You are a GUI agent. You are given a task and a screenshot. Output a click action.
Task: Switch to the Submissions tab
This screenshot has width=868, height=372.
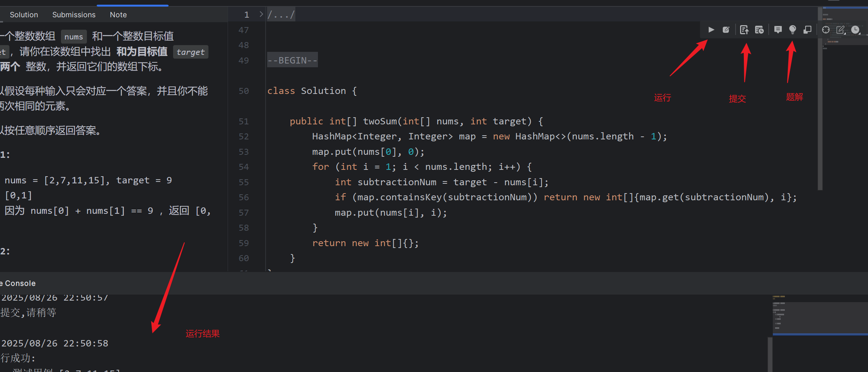[x=74, y=15]
